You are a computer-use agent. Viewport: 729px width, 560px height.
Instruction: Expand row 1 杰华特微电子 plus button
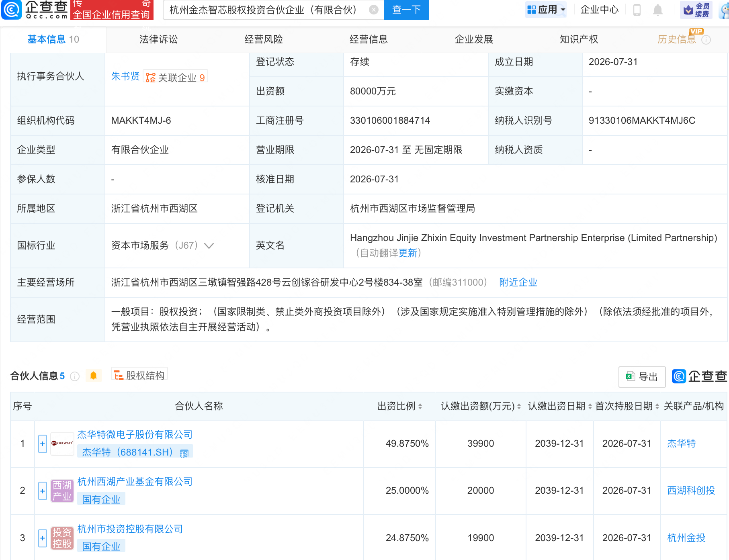[x=43, y=444]
